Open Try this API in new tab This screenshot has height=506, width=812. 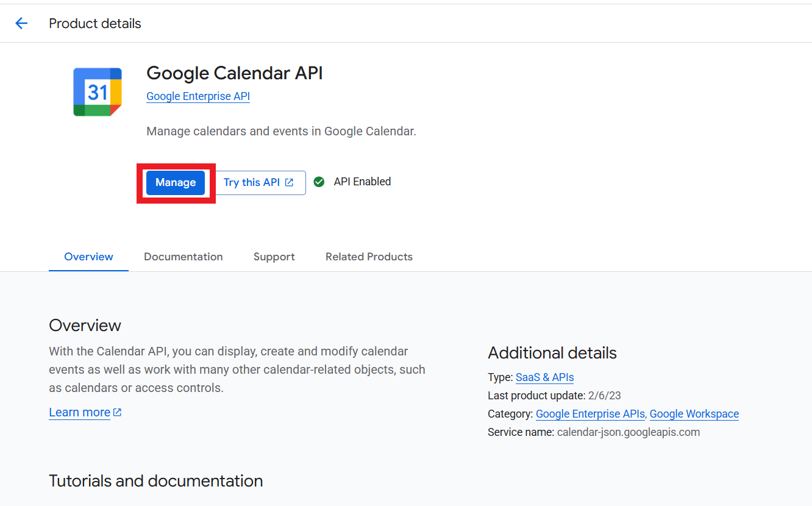[x=258, y=182]
